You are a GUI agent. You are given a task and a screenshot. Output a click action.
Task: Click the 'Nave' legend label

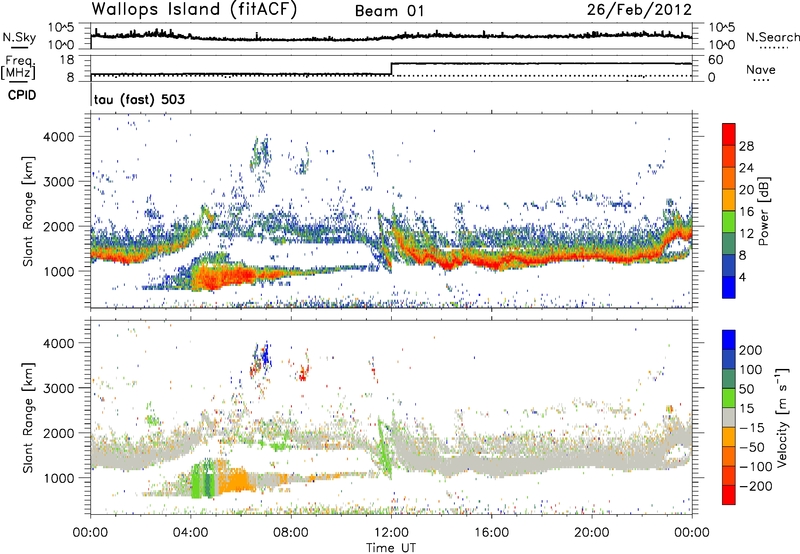click(761, 69)
